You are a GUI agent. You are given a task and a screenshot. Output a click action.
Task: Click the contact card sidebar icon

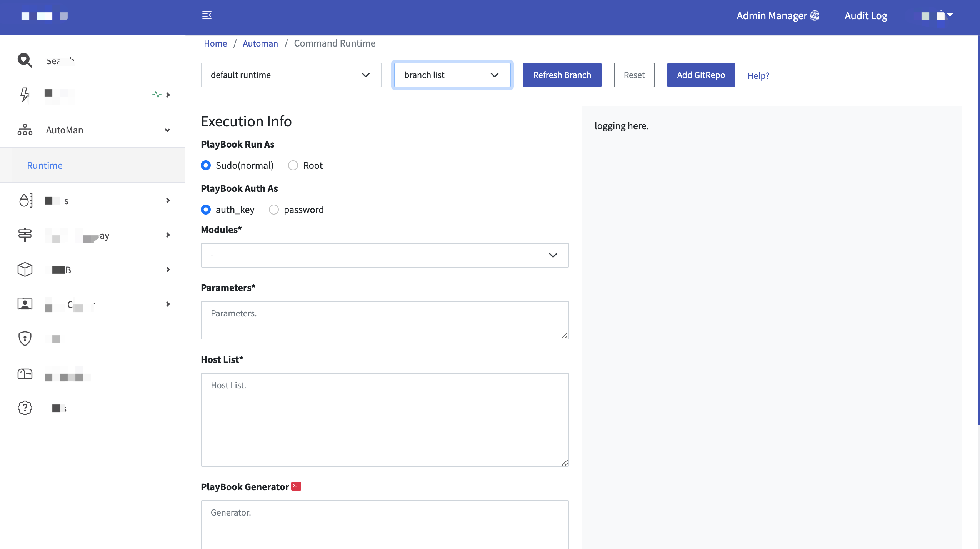coord(25,304)
